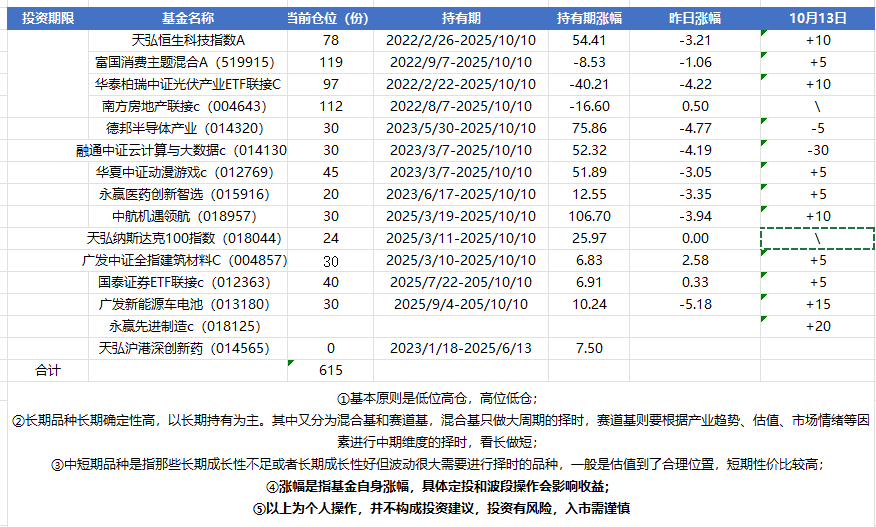Select the 持有期涨幅 header cell

pyautogui.click(x=589, y=18)
